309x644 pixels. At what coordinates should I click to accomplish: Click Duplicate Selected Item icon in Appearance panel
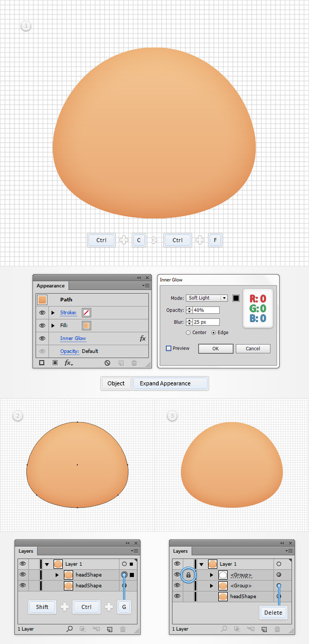coord(121,363)
